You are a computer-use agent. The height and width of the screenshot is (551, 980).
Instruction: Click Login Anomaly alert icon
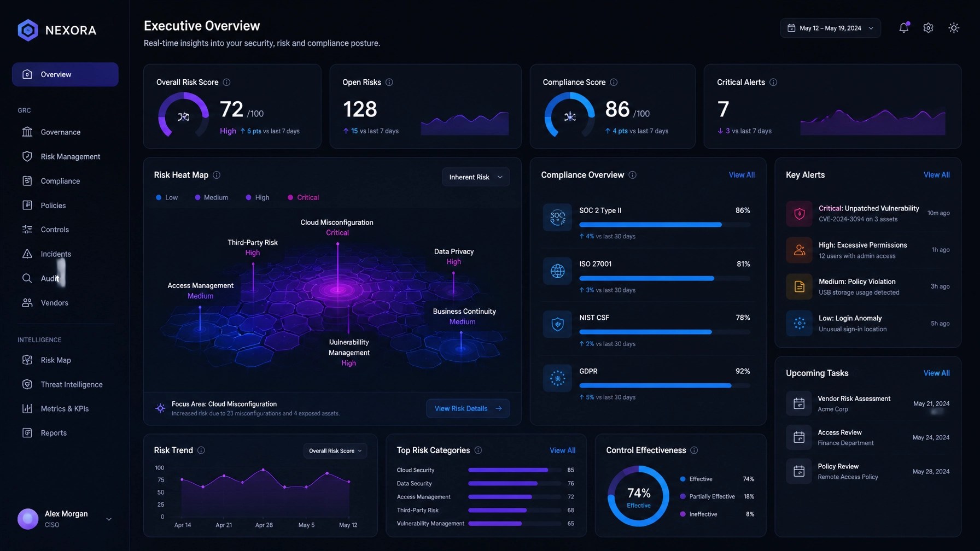[x=799, y=323]
